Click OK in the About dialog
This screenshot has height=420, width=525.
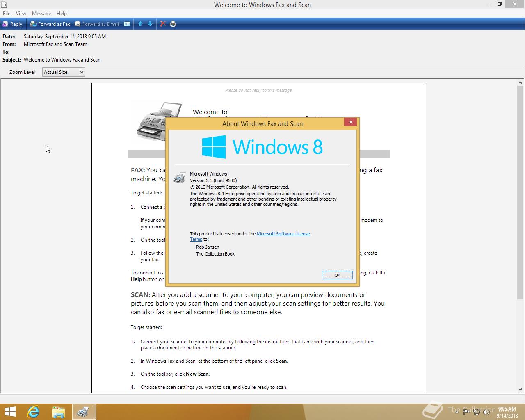[x=337, y=275]
